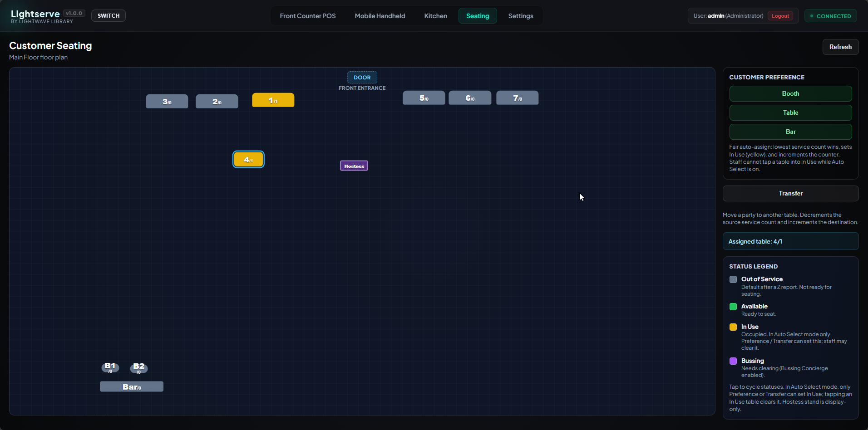Click the FRONT ENTRANCE label
Screen dimensions: 868x430
(x=362, y=88)
